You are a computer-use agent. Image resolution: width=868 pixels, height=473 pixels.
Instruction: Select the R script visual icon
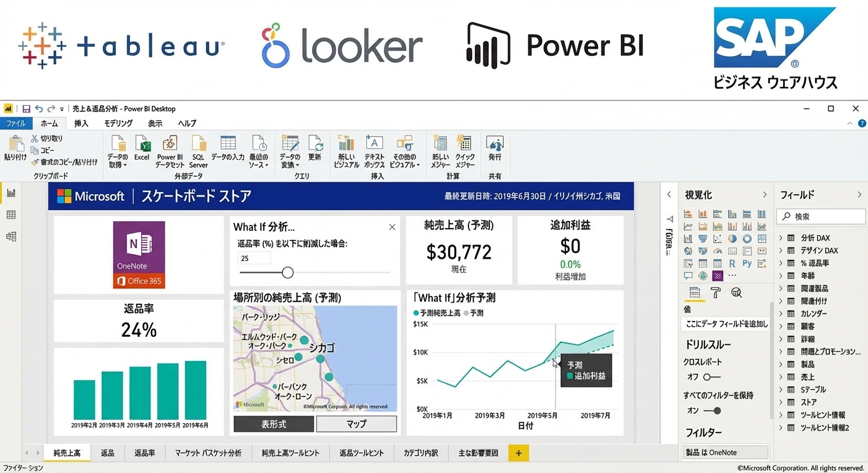point(732,264)
